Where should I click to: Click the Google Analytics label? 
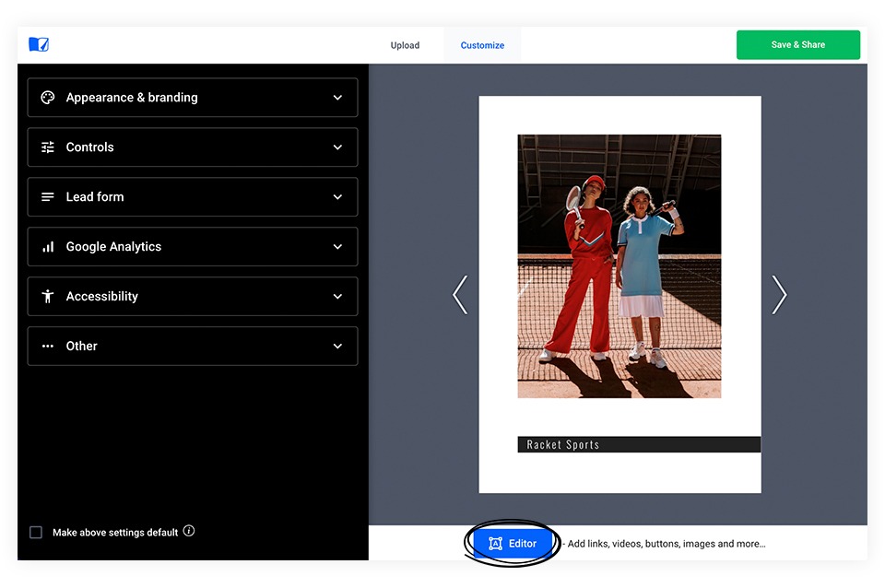[x=113, y=247]
